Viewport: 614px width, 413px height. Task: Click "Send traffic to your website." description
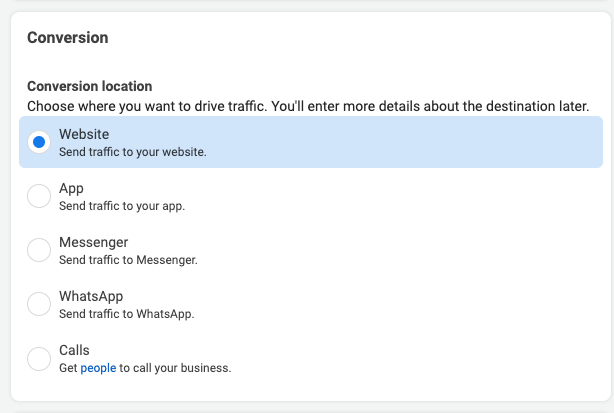pos(132,152)
